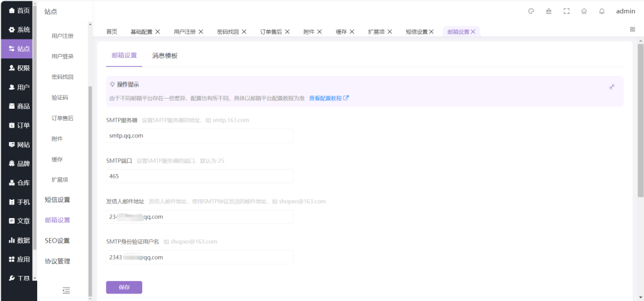Screen dimensions: 644x301
Task: Select 用户注册 in site submenu
Action: pyautogui.click(x=63, y=36)
